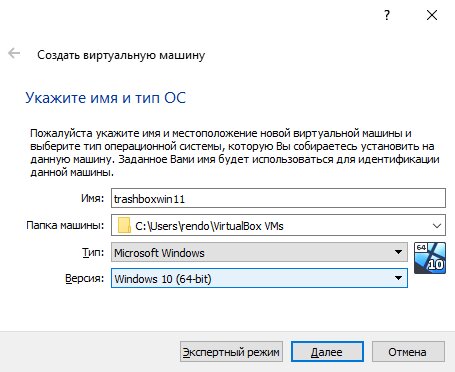This screenshot has width=455, height=372.
Task: Open the Windows 10 (64-bit) version dropdown
Action: (x=259, y=278)
